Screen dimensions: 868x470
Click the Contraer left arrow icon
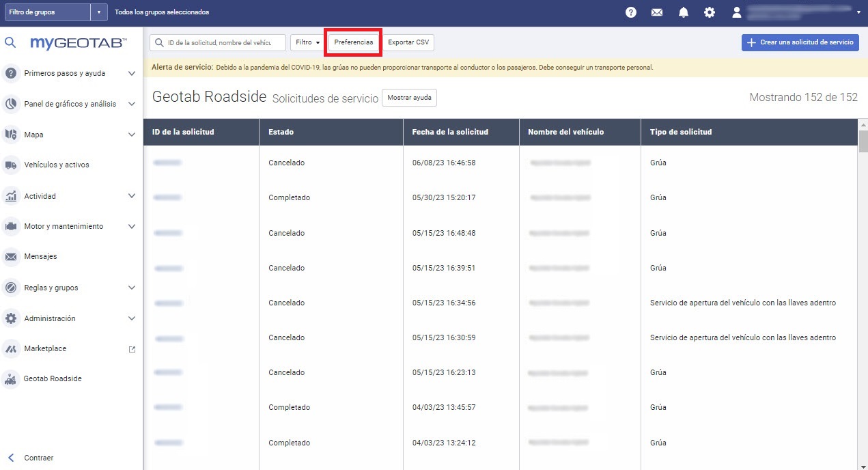(x=11, y=458)
